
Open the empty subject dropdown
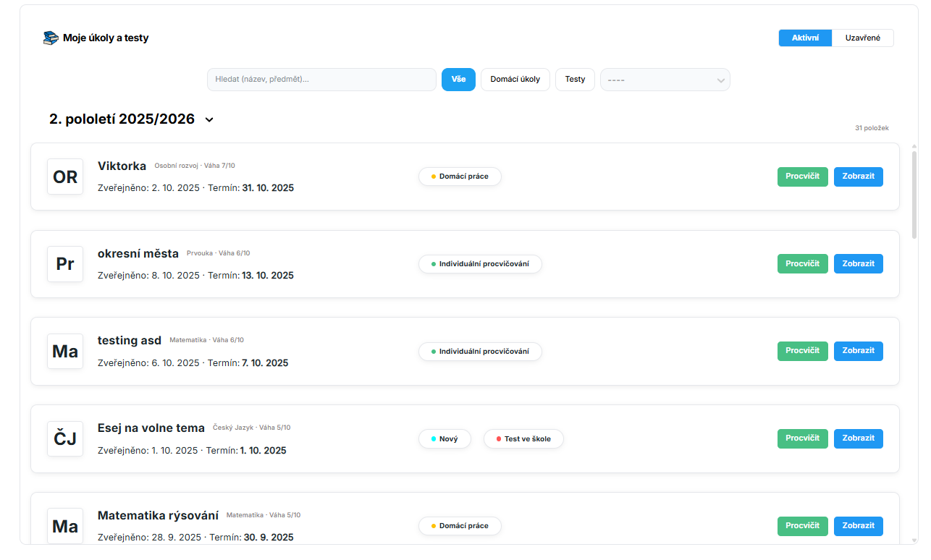[665, 80]
